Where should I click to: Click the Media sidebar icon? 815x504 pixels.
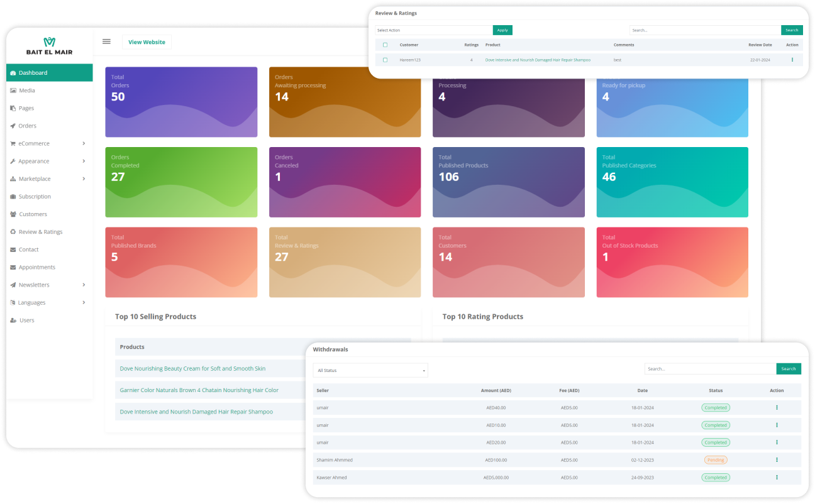point(13,90)
